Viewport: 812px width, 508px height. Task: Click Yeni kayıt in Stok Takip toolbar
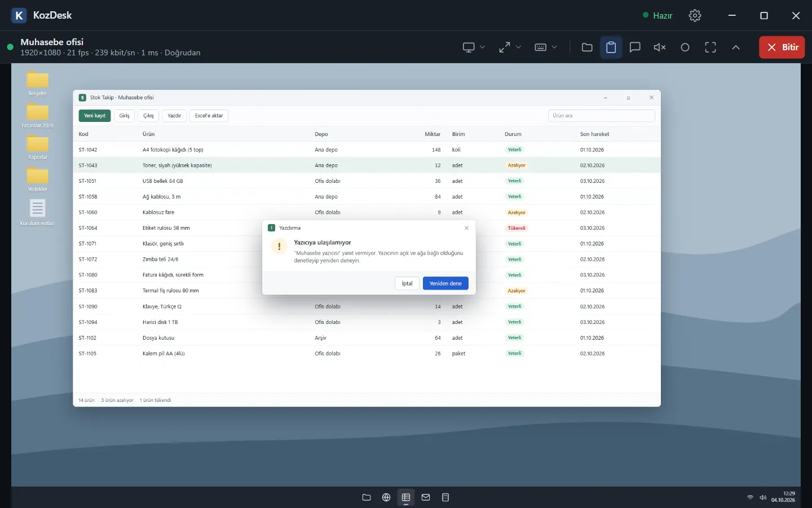pyautogui.click(x=95, y=116)
